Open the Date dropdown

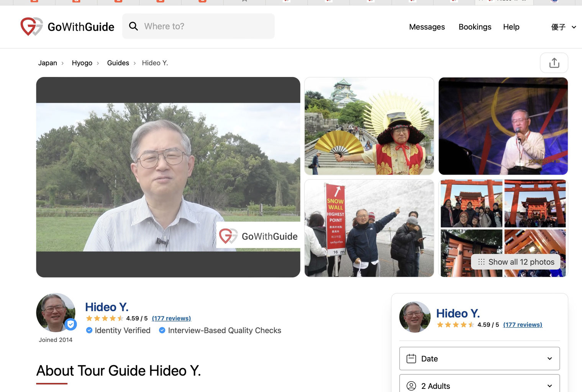coord(479,359)
